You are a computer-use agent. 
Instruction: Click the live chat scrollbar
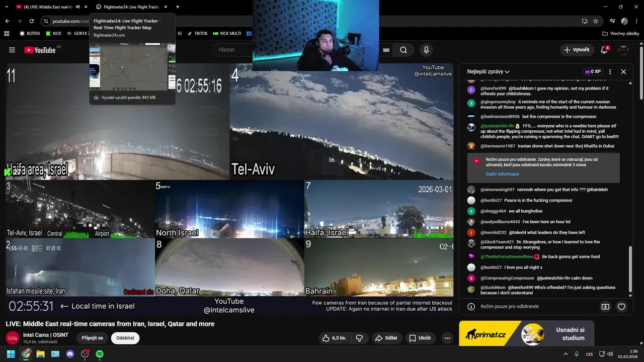(x=630, y=269)
